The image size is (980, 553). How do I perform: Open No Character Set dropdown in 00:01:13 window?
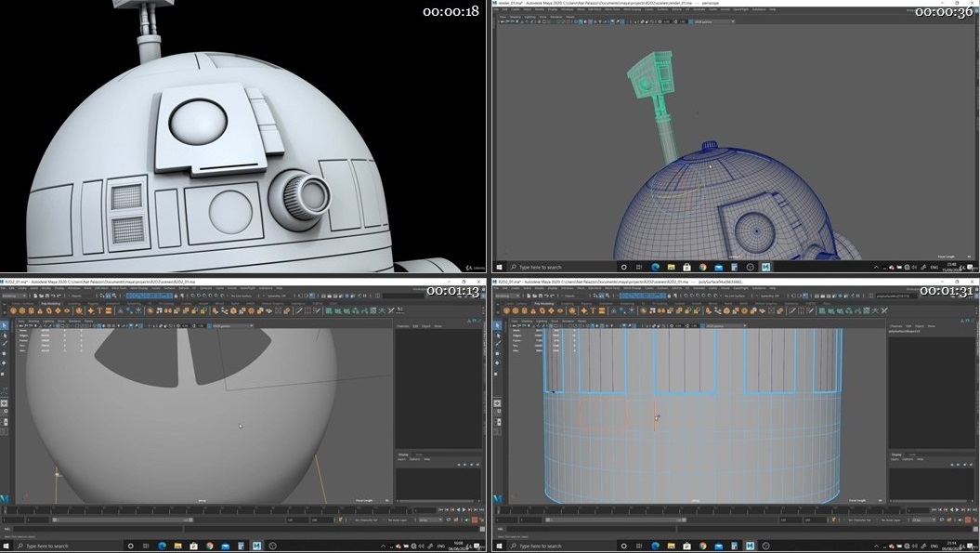[366, 520]
